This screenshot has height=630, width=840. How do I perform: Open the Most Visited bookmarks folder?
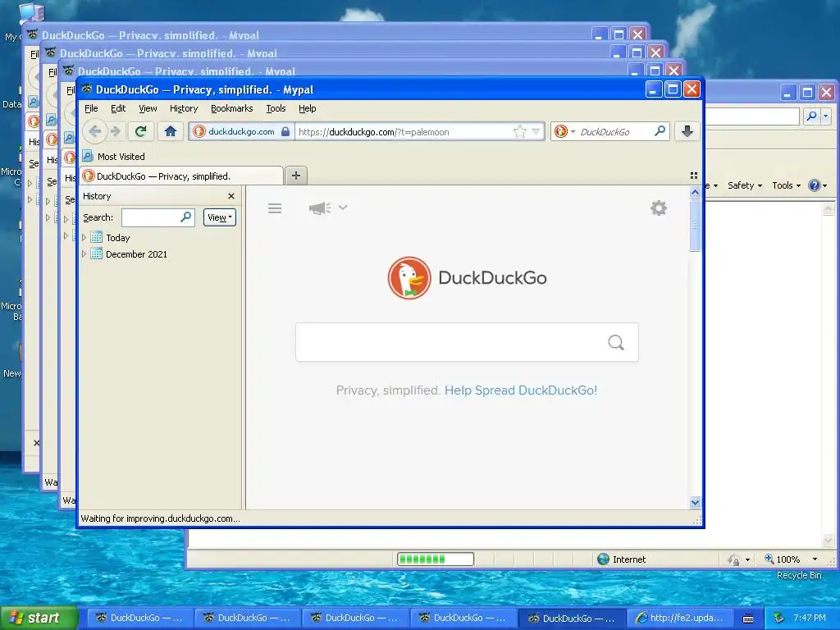coord(113,157)
